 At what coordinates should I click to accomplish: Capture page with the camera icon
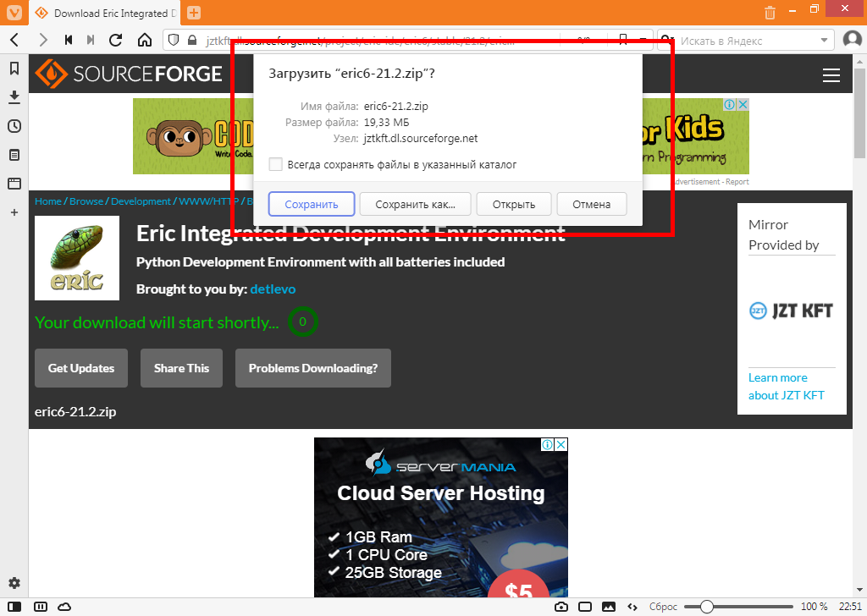(x=561, y=607)
